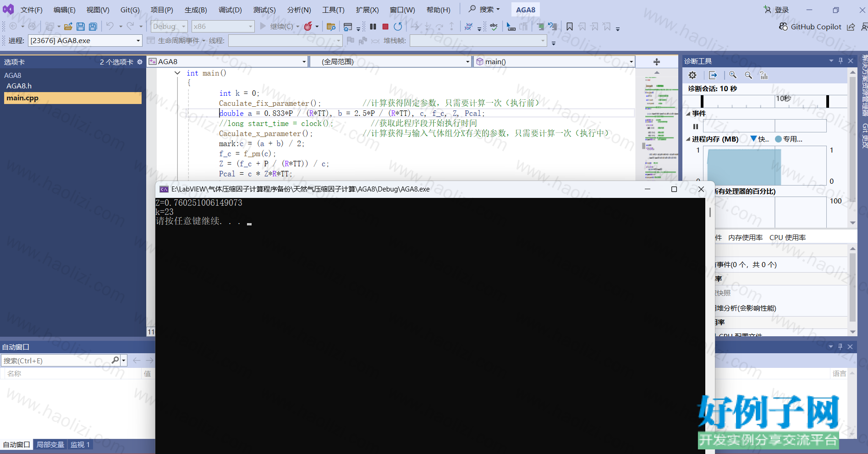868x454 pixels.
Task: Expand the 生命周期事件 dropdown
Action: tap(203, 41)
